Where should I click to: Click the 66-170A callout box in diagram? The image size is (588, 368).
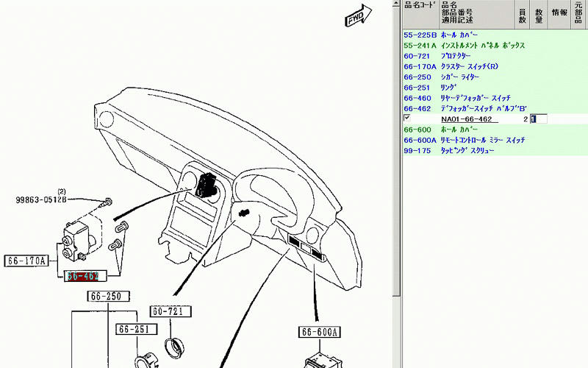27,261
